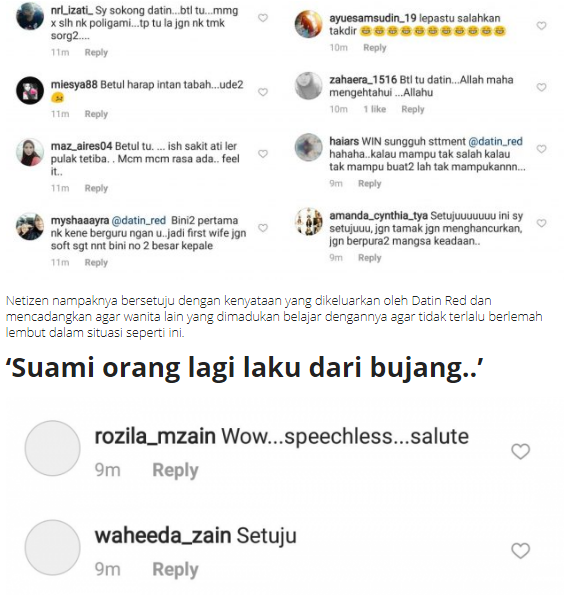The image size is (572, 595).
Task: Open the @datin_red mention in myshaaayra's comment
Action: [x=139, y=220]
